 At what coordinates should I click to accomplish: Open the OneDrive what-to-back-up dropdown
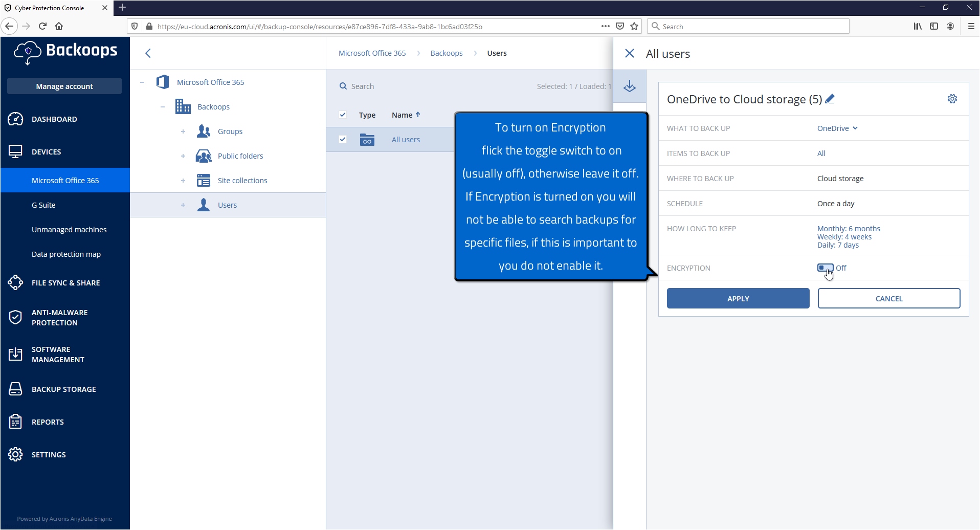[x=837, y=128]
